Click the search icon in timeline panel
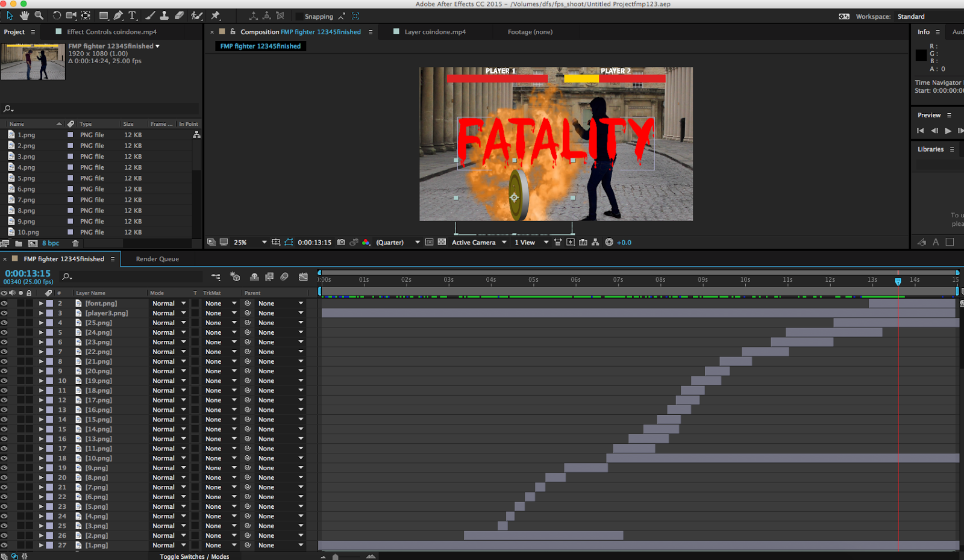 (67, 276)
